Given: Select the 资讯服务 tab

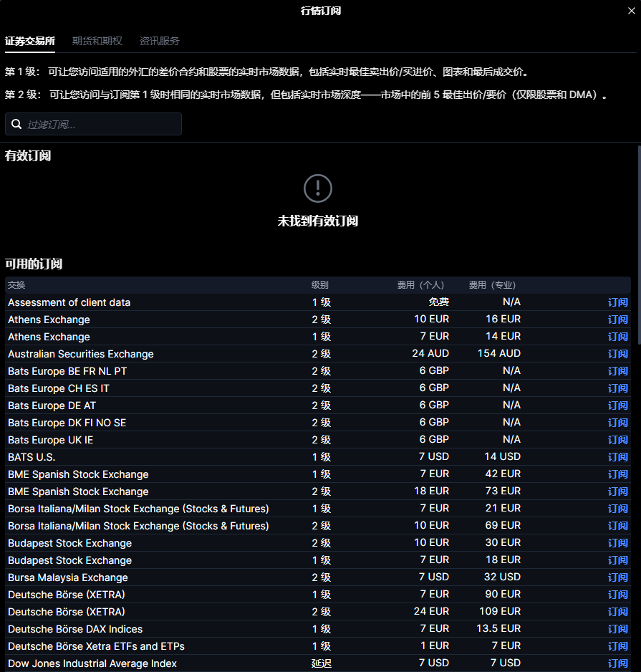Looking at the screenshot, I should pyautogui.click(x=160, y=41).
